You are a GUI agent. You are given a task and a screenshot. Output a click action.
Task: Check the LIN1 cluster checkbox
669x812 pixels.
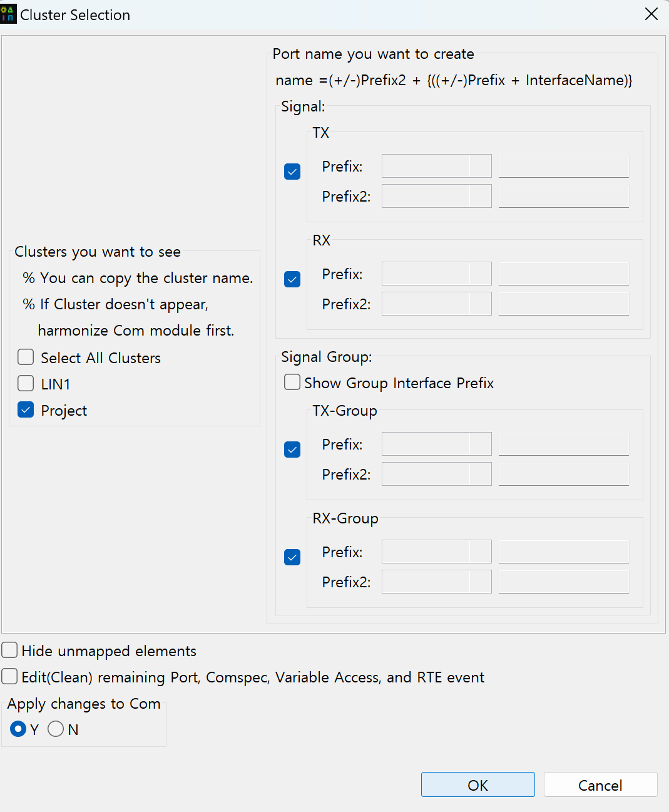coord(26,384)
